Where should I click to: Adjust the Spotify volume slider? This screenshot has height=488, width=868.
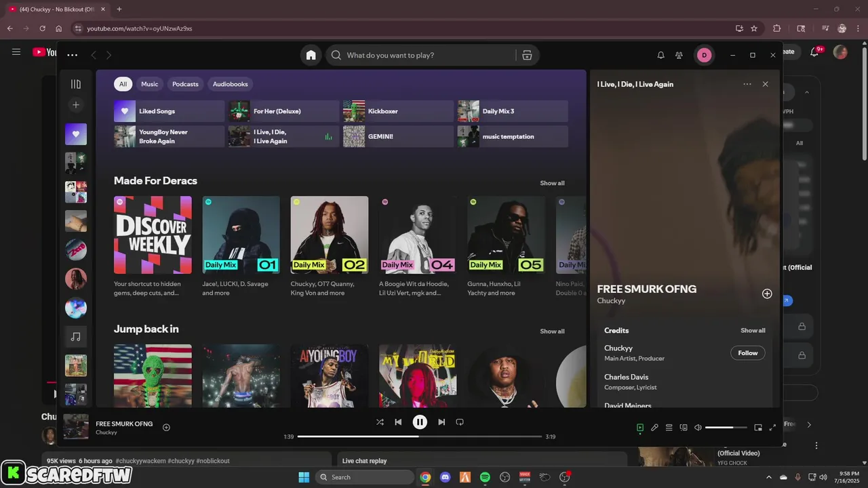click(726, 428)
